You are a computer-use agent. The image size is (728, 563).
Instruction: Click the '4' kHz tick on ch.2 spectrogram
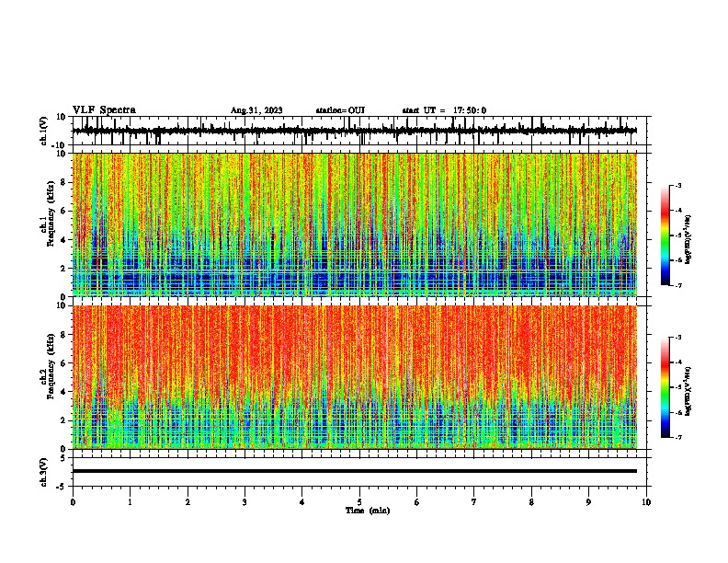point(64,392)
